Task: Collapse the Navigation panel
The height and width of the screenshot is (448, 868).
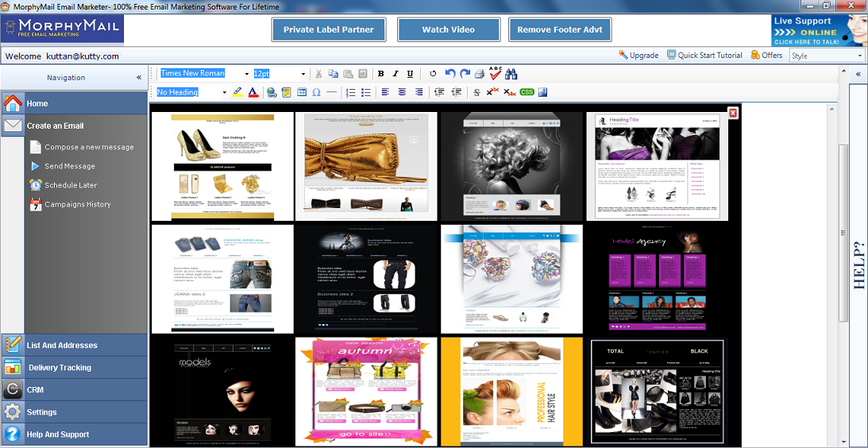Action: pyautogui.click(x=139, y=78)
